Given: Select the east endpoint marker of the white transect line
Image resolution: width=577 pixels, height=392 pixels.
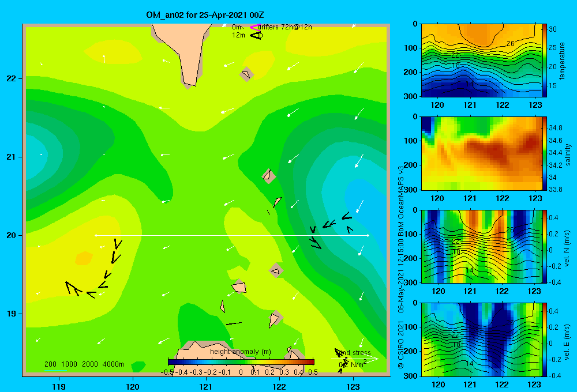Looking at the screenshot, I should (368, 235).
